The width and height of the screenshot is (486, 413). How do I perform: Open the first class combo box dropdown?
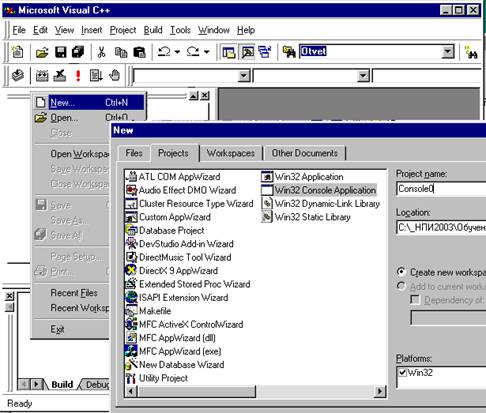point(244,76)
